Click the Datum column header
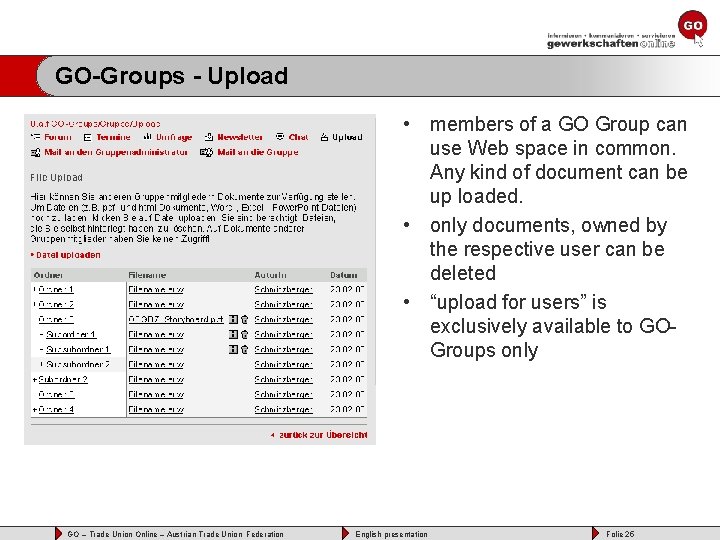The width and height of the screenshot is (720, 540). [344, 276]
